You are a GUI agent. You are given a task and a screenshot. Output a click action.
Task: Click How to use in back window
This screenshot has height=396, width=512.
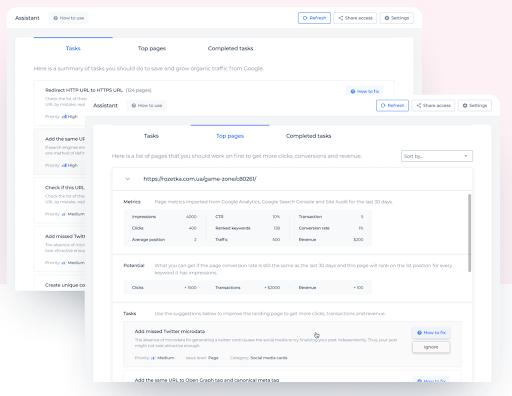[69, 18]
